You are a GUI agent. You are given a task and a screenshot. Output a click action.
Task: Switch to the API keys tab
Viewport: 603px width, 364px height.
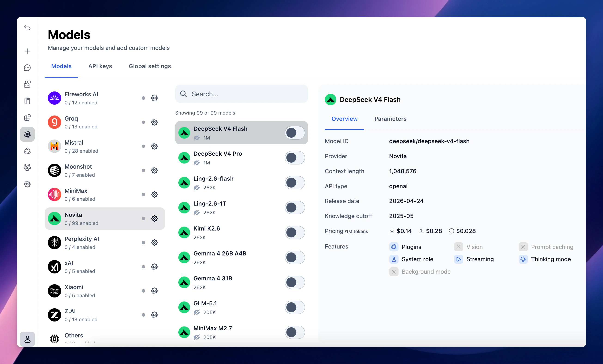100,66
